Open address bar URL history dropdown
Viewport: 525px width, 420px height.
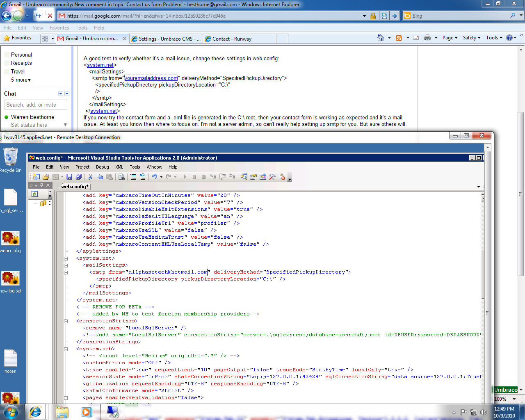pyautogui.click(x=364, y=16)
